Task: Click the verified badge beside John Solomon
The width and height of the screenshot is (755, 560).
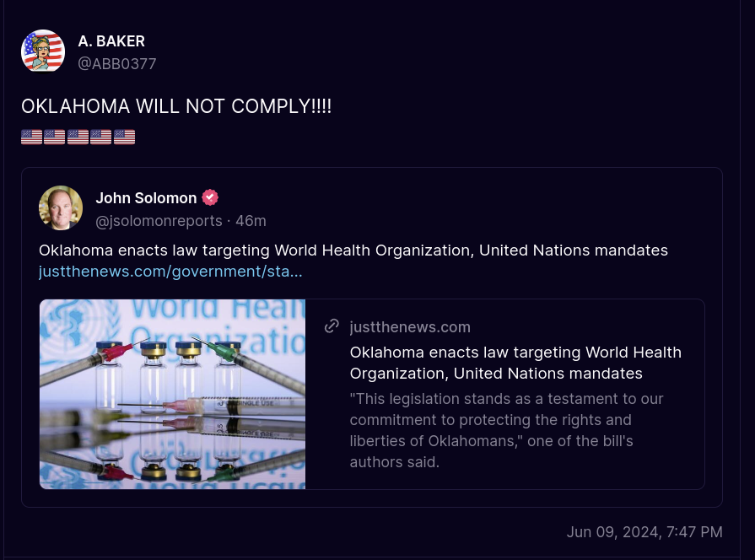Action: 210,197
